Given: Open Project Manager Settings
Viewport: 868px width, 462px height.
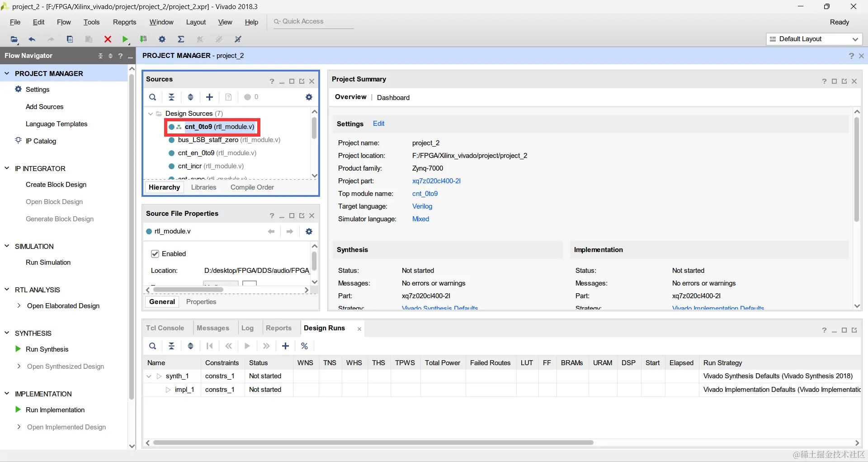Looking at the screenshot, I should (x=38, y=90).
